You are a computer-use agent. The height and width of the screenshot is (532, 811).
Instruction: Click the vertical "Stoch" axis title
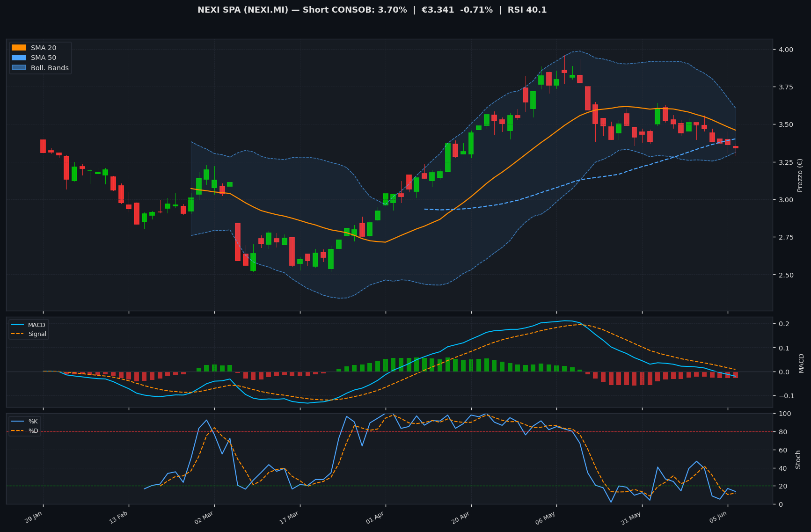(x=798, y=459)
